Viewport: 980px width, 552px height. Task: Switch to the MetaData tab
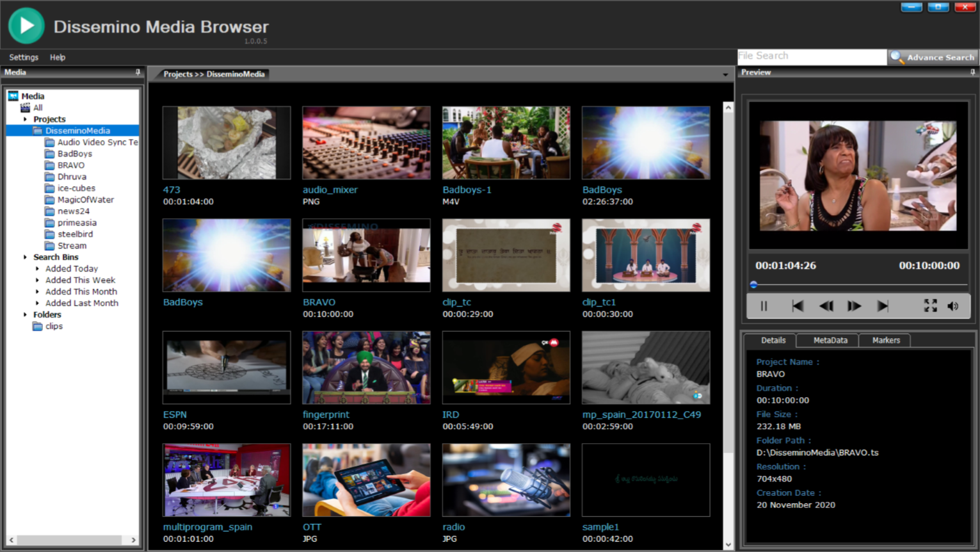point(828,340)
